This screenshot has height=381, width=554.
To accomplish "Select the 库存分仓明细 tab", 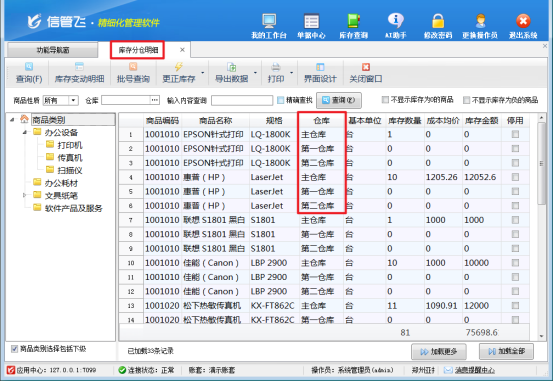I will coord(138,50).
